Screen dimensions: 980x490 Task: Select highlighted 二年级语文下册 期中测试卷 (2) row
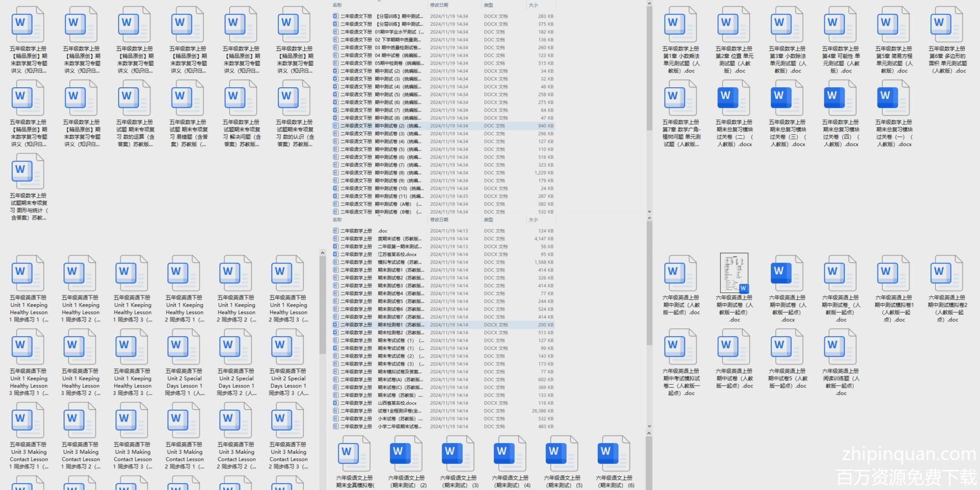(382, 126)
